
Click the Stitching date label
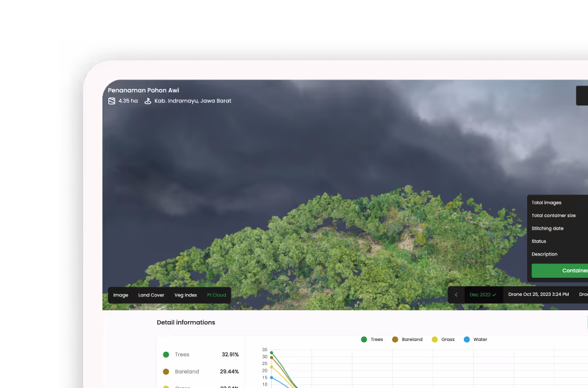pyautogui.click(x=548, y=228)
